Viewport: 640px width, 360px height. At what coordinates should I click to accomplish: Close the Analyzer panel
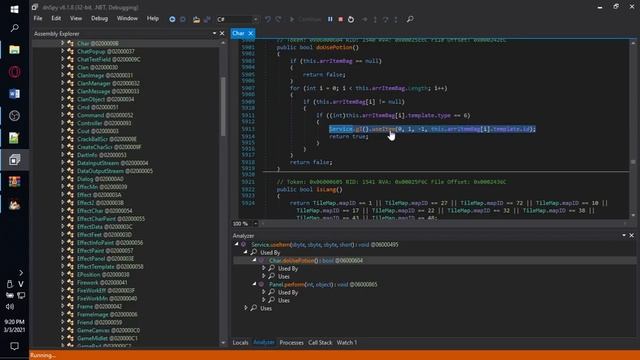click(x=631, y=236)
